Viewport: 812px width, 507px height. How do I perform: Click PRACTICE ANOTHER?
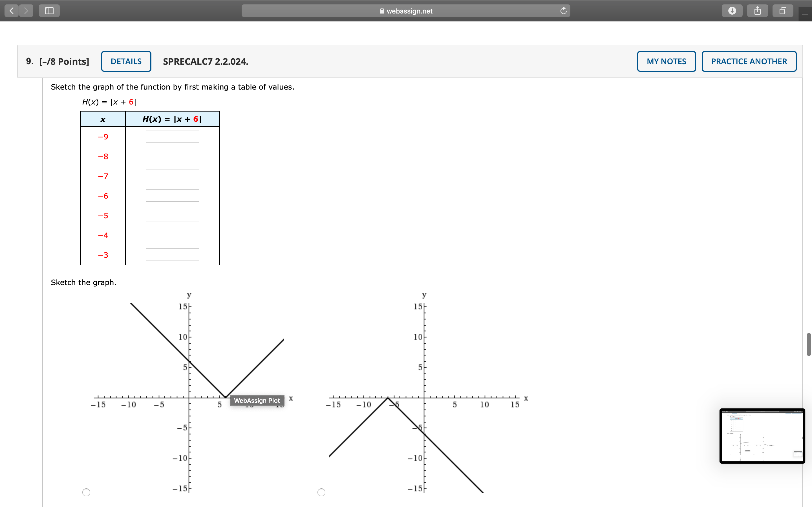pos(749,61)
